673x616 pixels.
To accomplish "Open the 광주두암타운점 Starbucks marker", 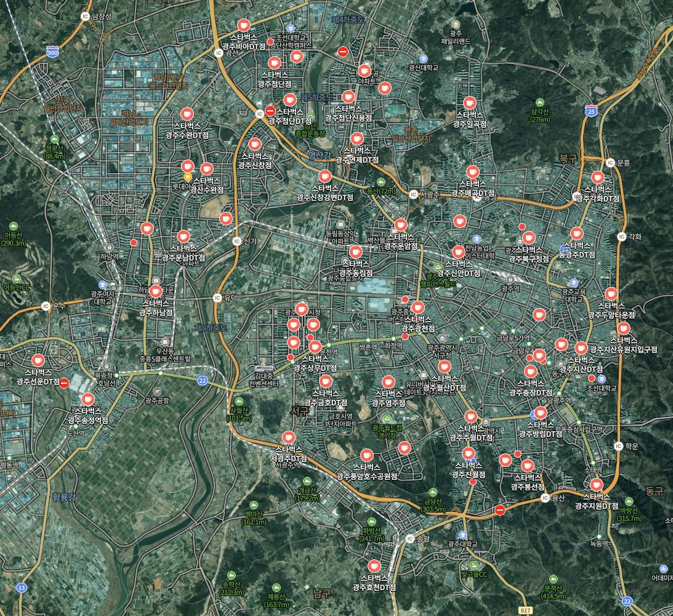I will [x=611, y=294].
